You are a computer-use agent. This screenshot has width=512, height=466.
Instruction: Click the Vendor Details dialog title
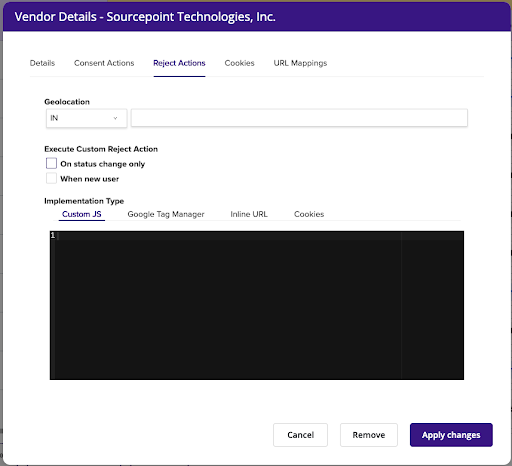tap(145, 17)
